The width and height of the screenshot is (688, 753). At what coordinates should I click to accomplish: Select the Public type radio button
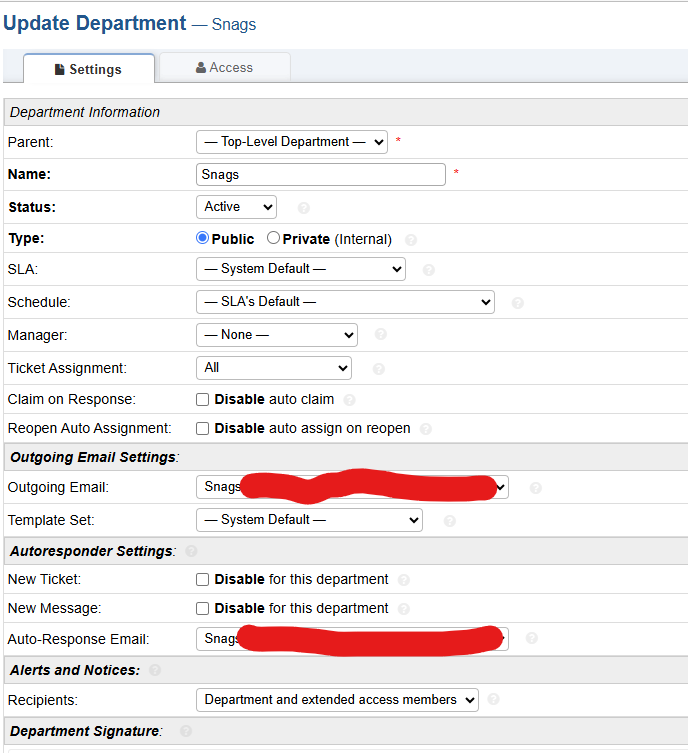203,238
